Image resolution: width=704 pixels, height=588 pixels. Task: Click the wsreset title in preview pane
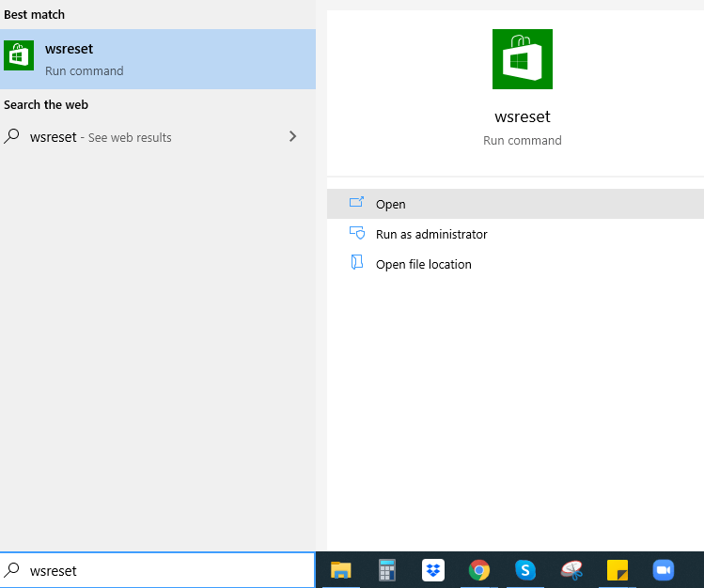point(522,117)
